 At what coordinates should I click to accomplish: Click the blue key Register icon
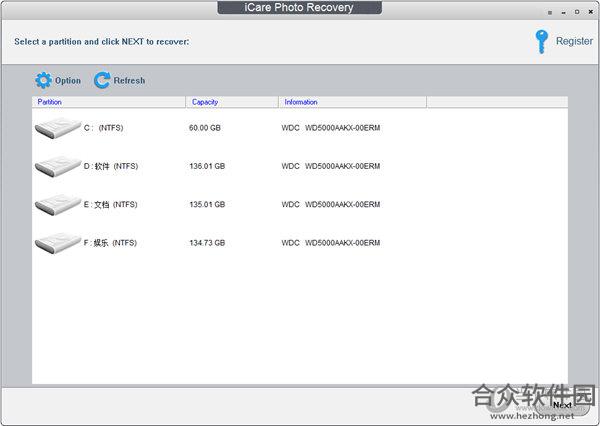(x=541, y=41)
